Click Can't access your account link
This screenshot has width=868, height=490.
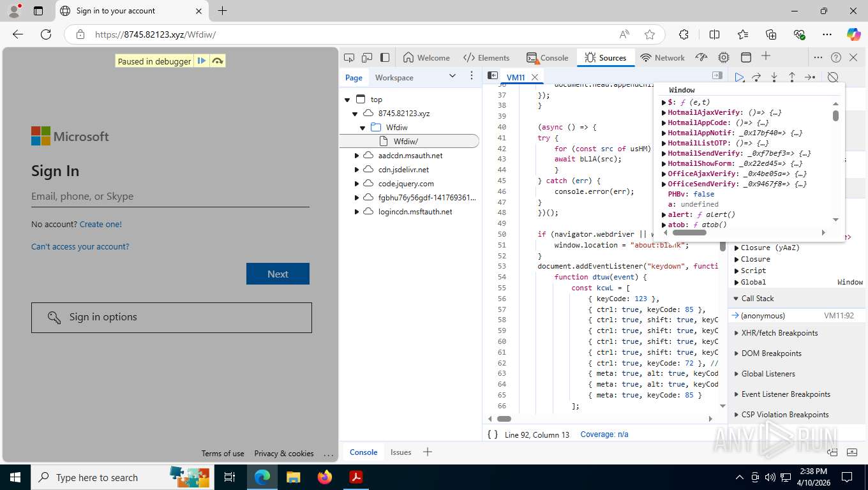click(x=80, y=246)
